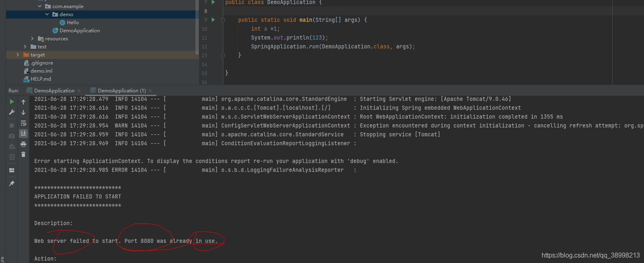The width and height of the screenshot is (644, 263).
Task: Click the 'Stopping service [Tomcat]' log entry
Action: (400, 135)
